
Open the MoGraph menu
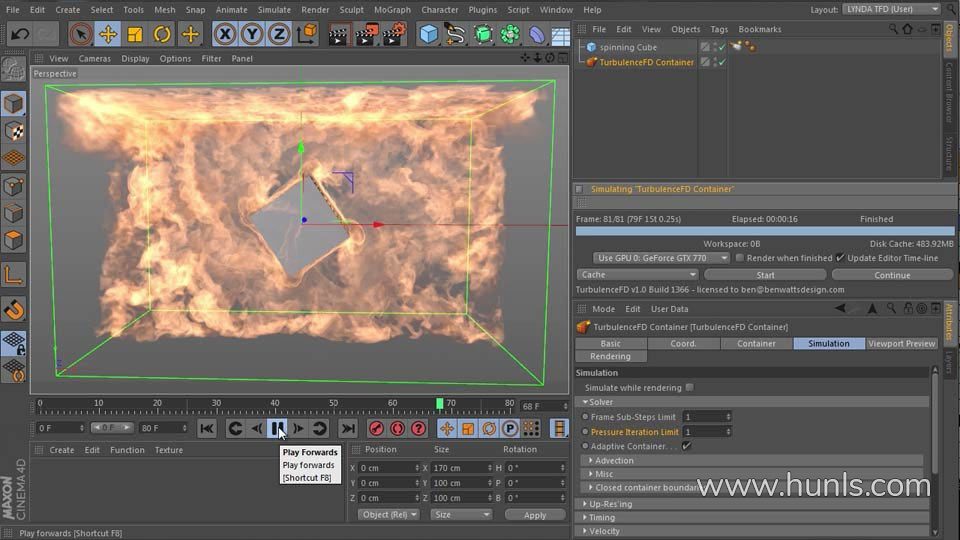coord(392,10)
